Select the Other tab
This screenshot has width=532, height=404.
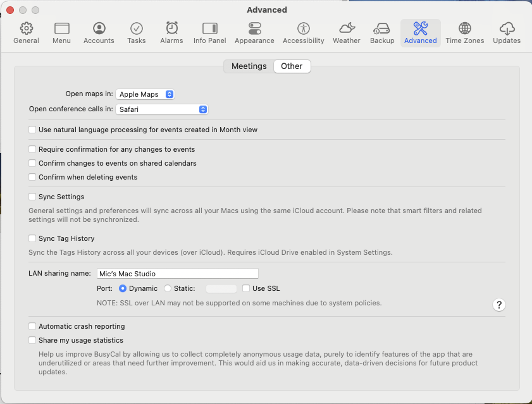(292, 66)
